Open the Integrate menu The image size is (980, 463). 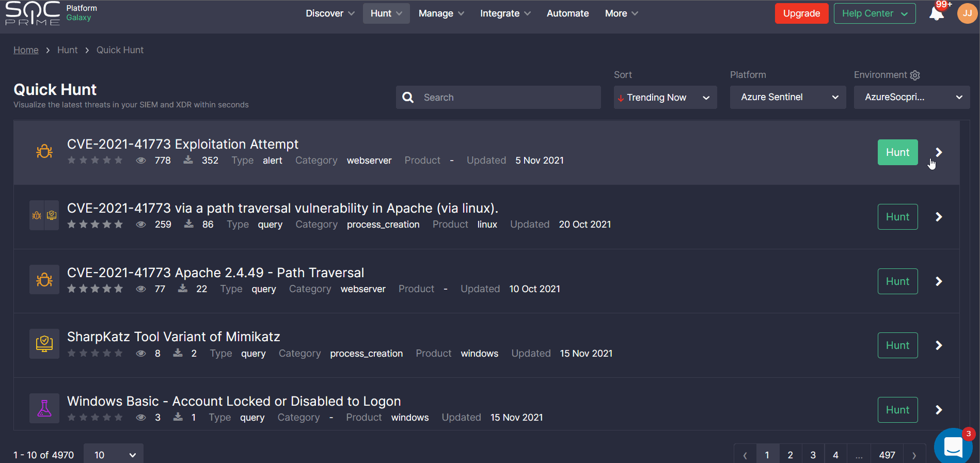point(505,13)
